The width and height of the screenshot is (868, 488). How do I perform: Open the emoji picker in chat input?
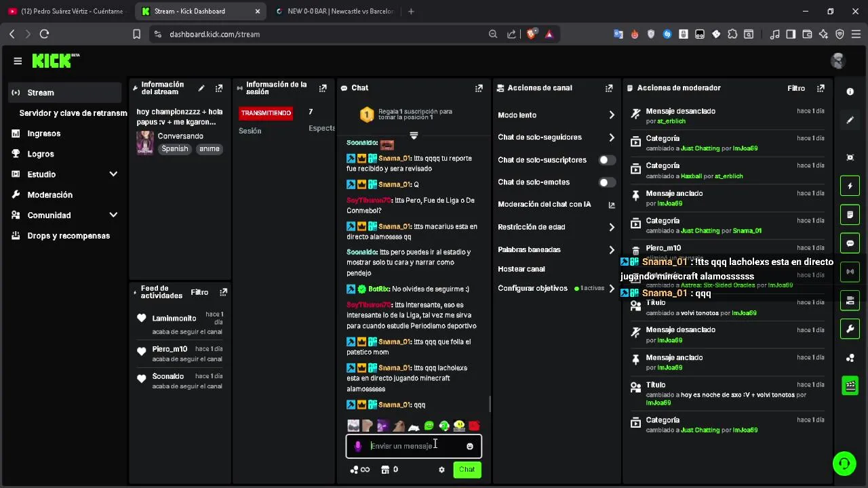point(470,446)
